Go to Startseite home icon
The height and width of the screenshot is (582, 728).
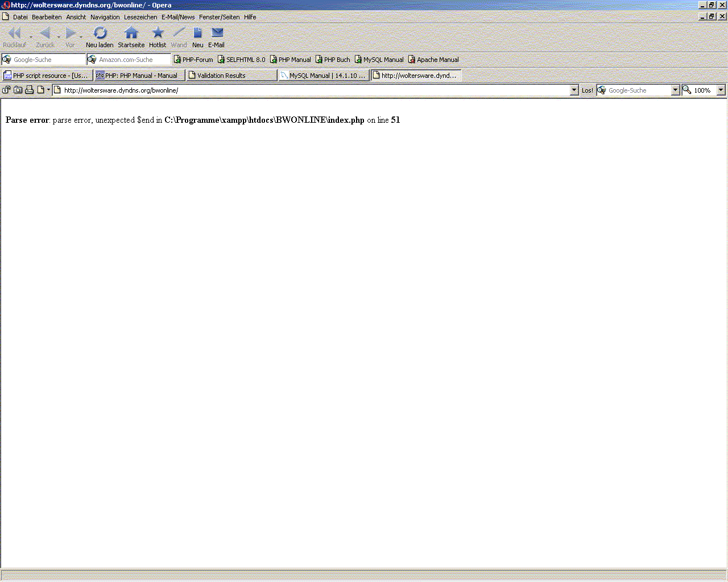131,34
